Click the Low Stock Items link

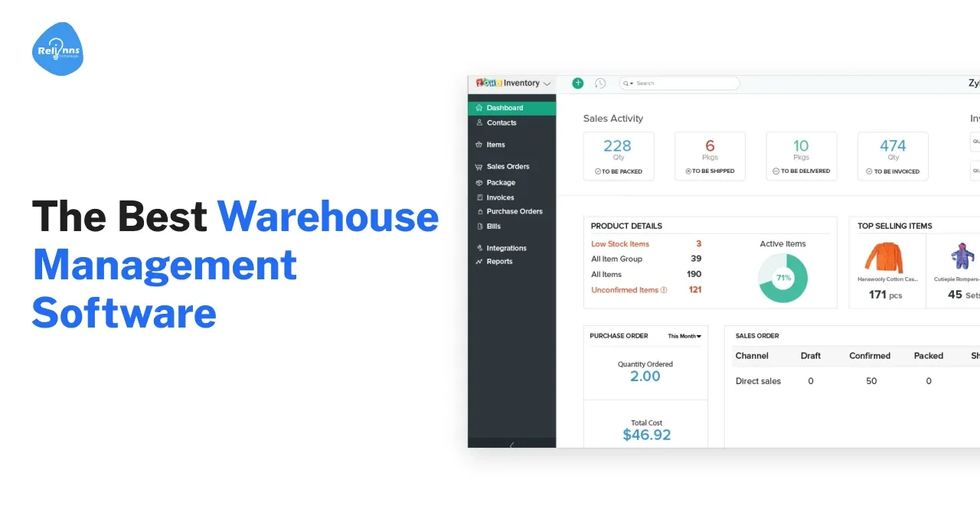click(619, 243)
